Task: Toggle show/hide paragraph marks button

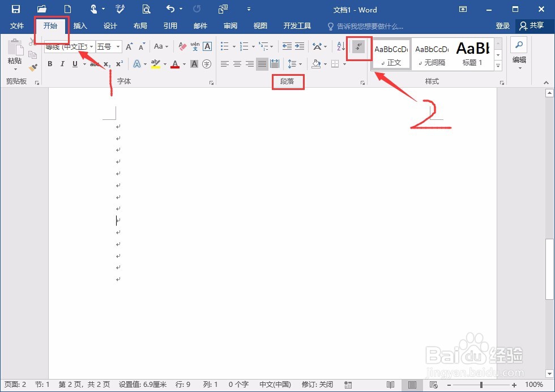Action: (x=358, y=46)
